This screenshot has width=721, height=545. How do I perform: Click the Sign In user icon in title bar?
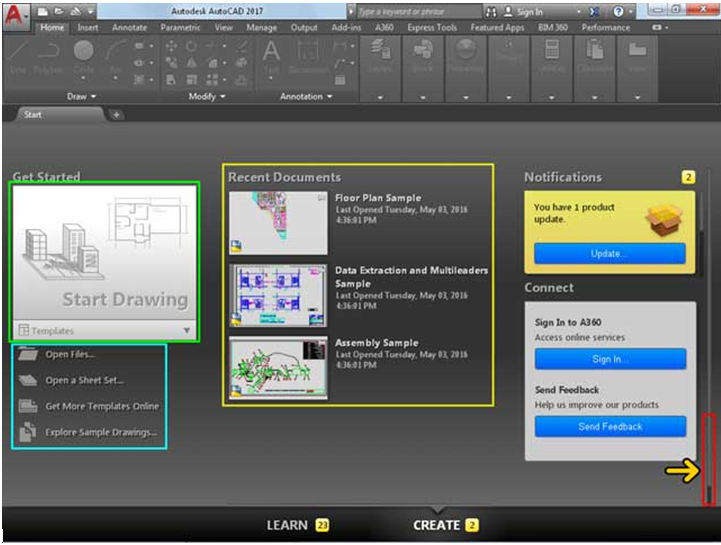pos(508,12)
